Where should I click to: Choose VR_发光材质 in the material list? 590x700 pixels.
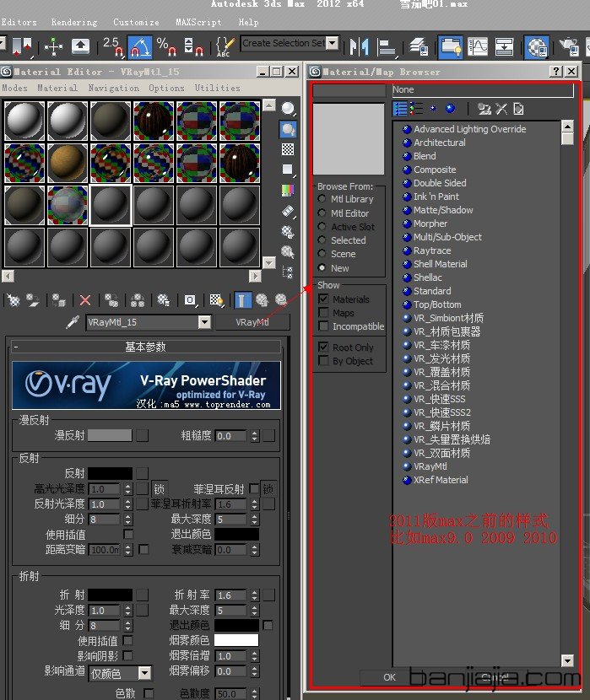[441, 358]
